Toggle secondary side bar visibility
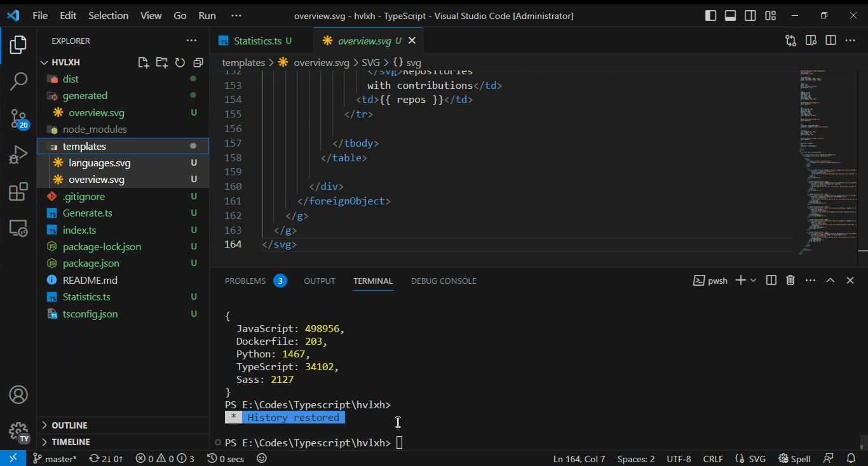 (750, 16)
